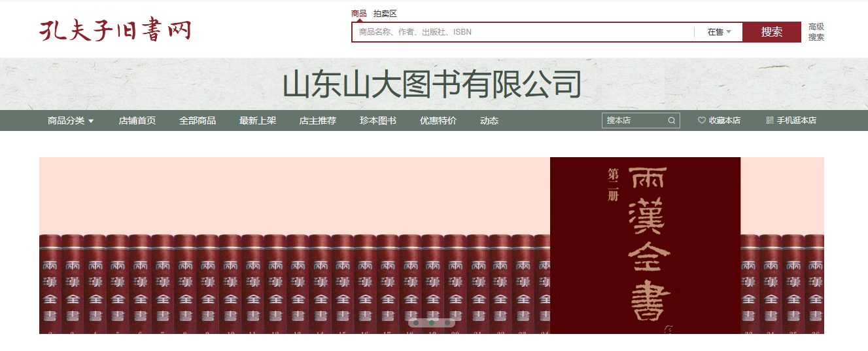Click the red 搜索 button
Screen dimensions: 868x351
pyautogui.click(x=772, y=32)
